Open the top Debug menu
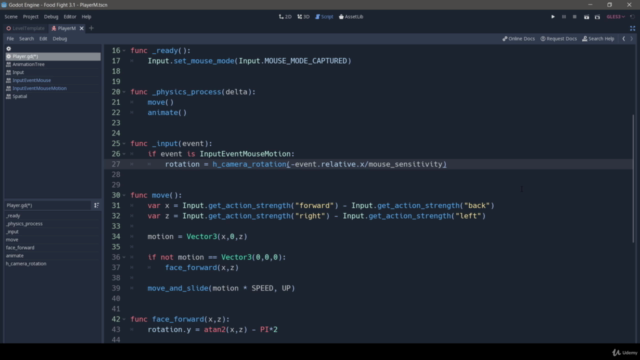This screenshot has height=360, width=640. pyautogui.click(x=51, y=17)
